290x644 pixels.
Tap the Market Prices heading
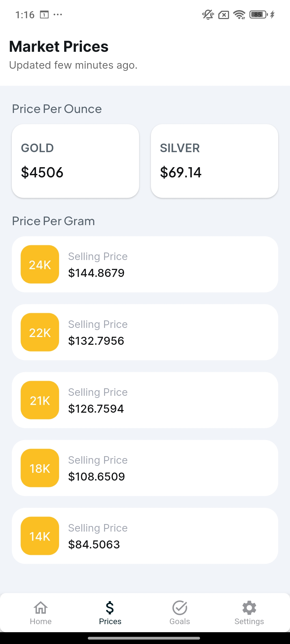[59, 47]
